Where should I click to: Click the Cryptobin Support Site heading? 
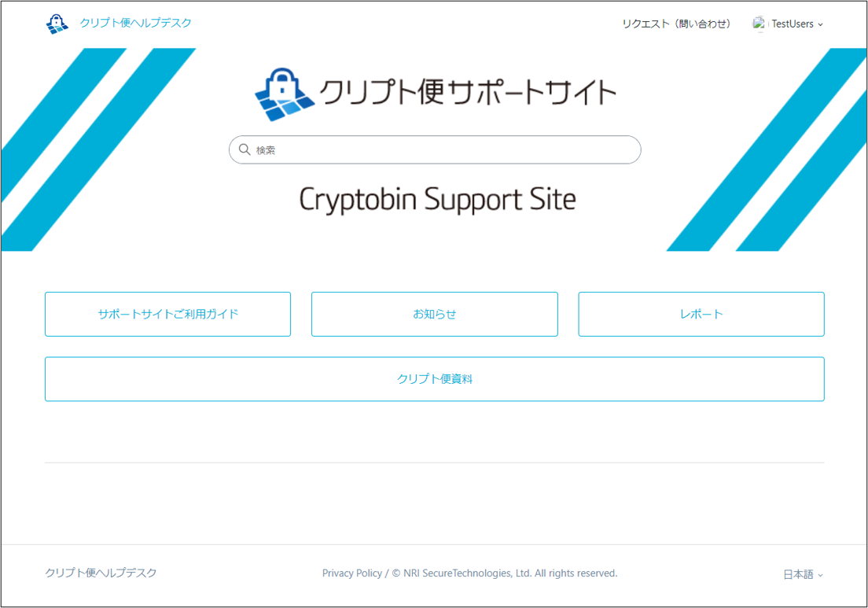click(437, 199)
